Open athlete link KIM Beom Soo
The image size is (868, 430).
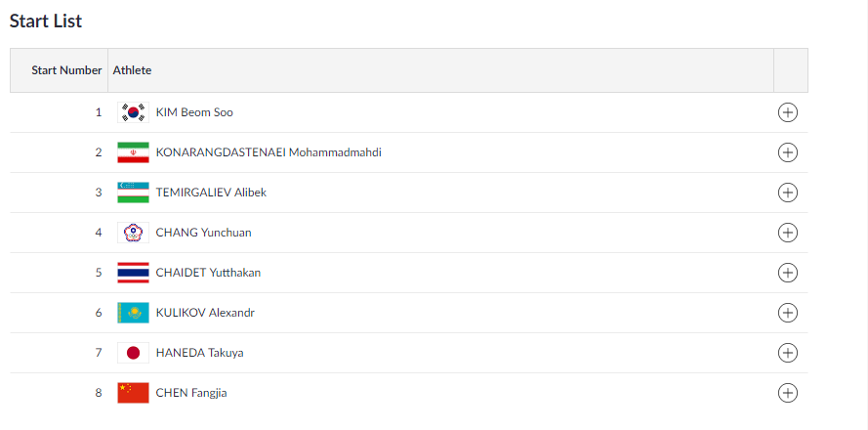[x=194, y=112]
